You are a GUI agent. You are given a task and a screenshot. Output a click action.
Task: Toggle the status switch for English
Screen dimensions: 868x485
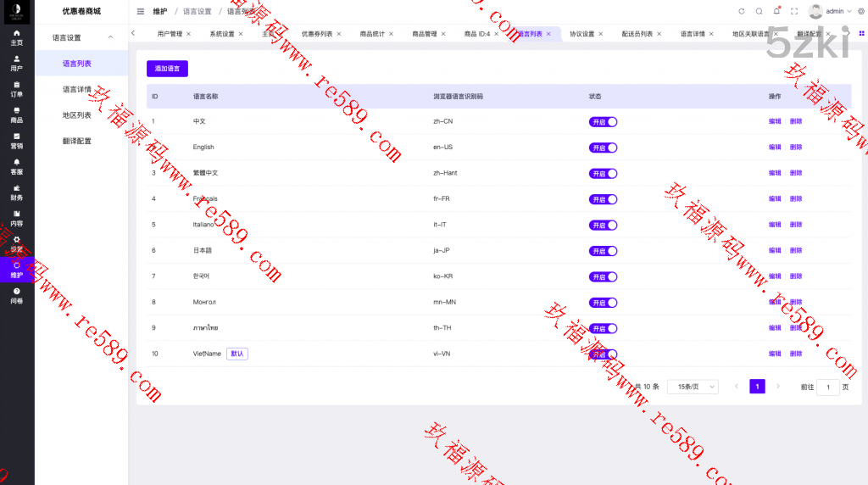603,148
